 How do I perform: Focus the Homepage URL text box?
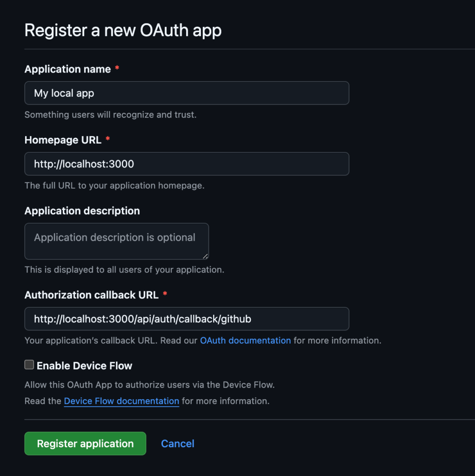pos(186,164)
